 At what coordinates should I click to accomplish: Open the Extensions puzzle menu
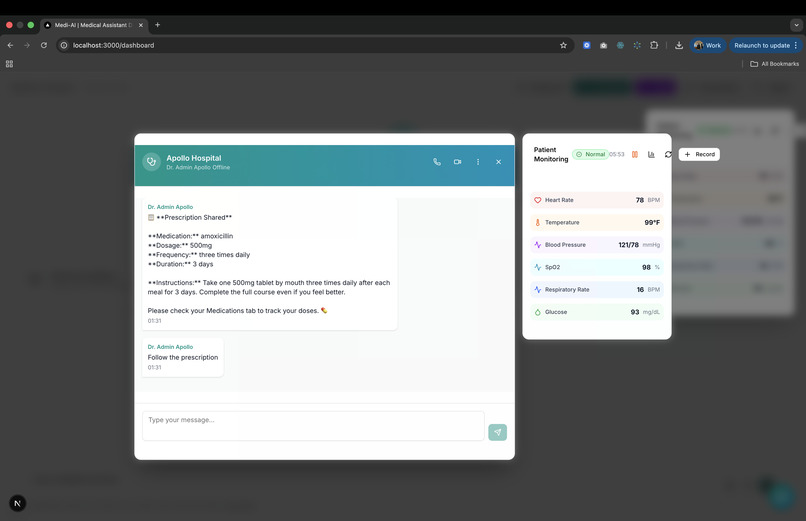click(654, 45)
